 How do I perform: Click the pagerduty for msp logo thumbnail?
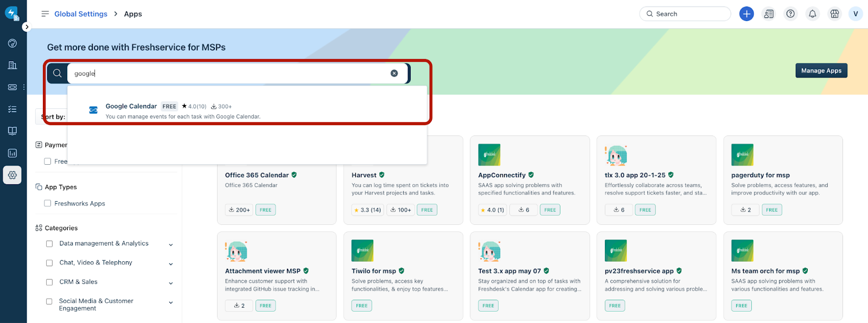pos(743,155)
